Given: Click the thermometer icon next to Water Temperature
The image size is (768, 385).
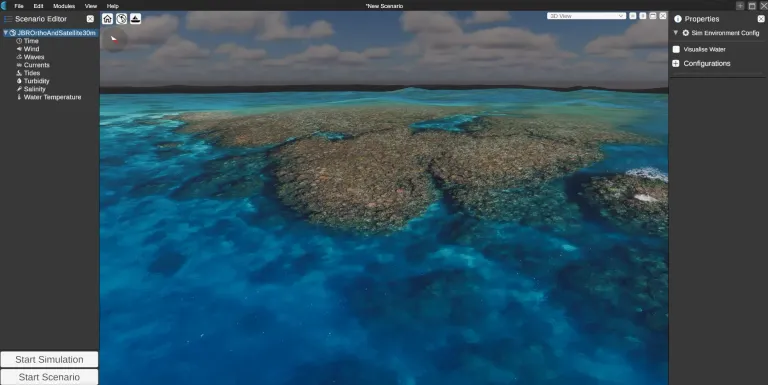Looking at the screenshot, I should coord(19,97).
